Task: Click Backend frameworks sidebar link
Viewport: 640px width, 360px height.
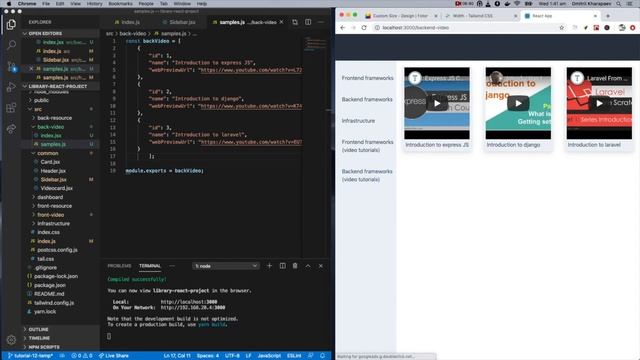Action: point(367,100)
